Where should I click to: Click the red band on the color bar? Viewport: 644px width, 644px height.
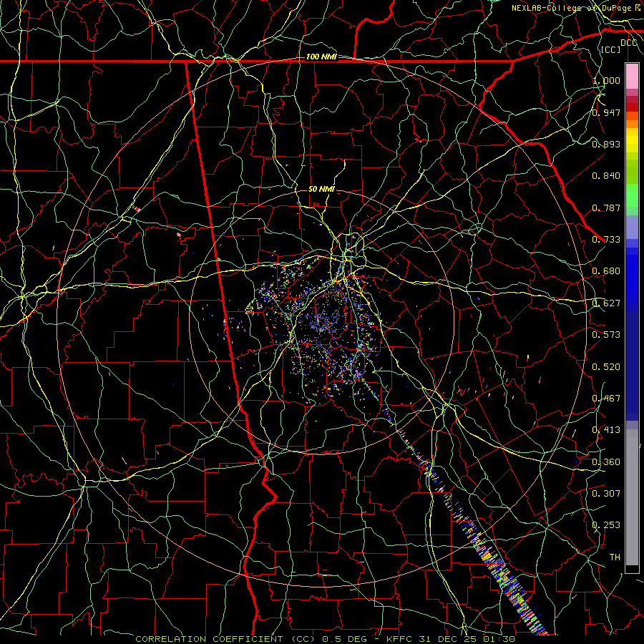632,107
